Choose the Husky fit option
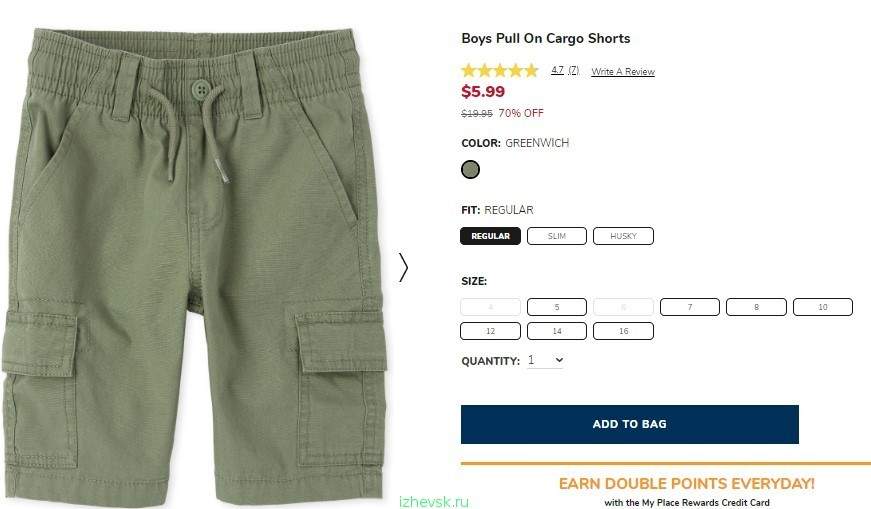This screenshot has height=509, width=871. (x=623, y=236)
